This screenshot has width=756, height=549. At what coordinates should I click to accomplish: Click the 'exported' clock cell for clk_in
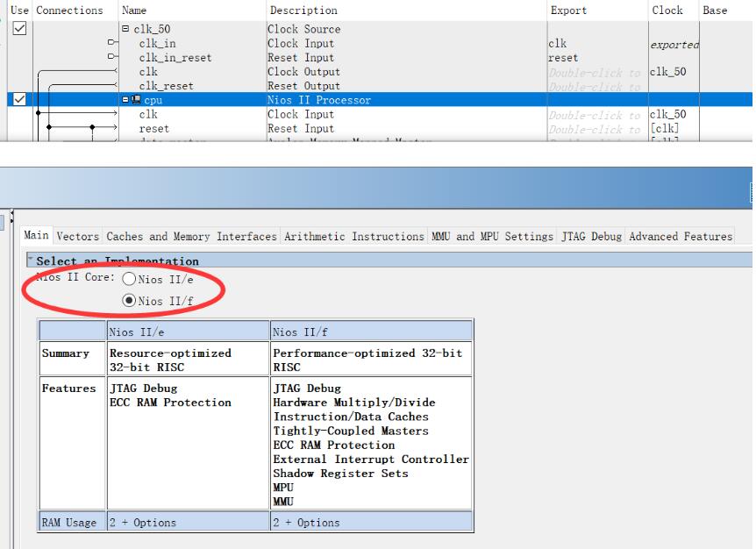click(x=674, y=45)
